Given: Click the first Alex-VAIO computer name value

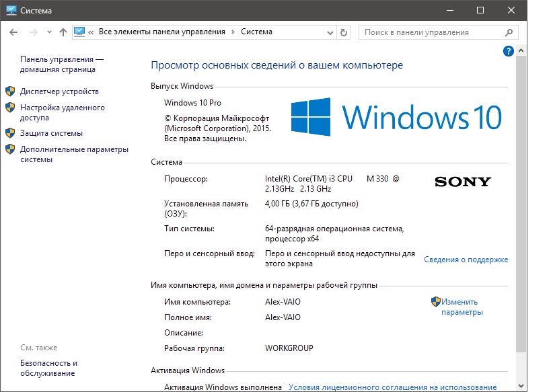Looking at the screenshot, I should coord(283,302).
